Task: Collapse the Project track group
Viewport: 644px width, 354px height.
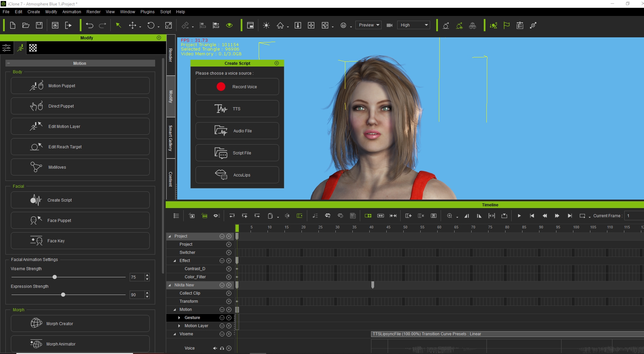Action: pos(170,236)
